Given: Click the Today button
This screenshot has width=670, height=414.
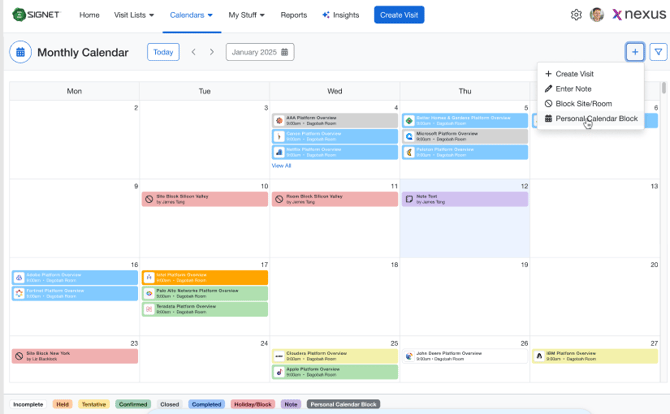Looking at the screenshot, I should (163, 52).
